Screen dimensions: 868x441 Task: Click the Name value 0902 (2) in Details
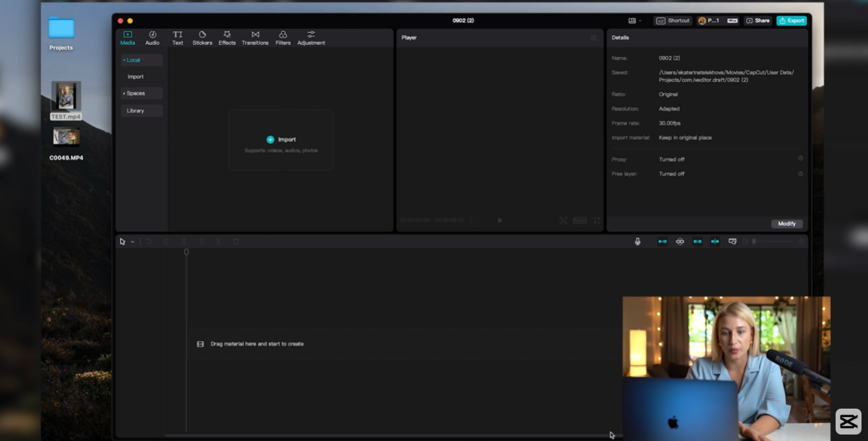tap(669, 58)
